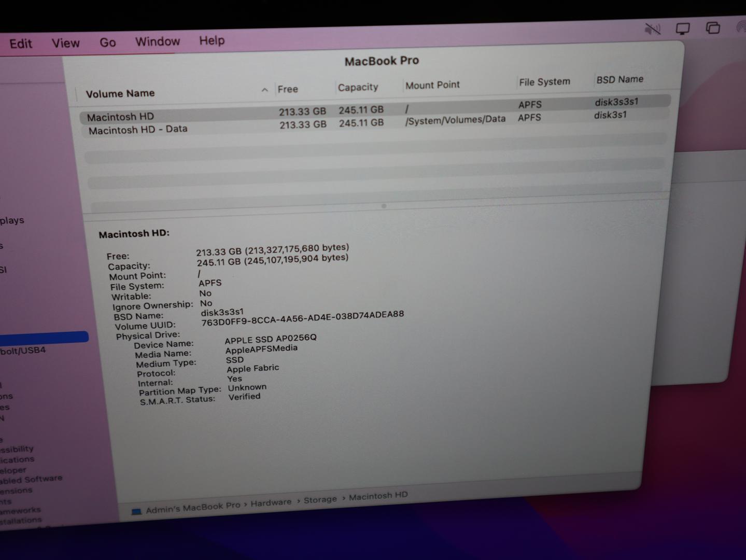This screenshot has width=746, height=560.
Task: Click the computer icon in path bar
Action: tap(136, 511)
